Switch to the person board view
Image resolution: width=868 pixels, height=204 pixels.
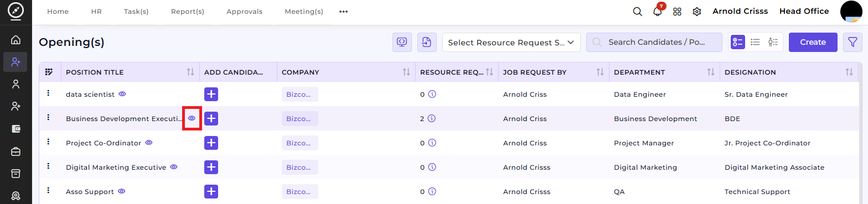pos(773,42)
